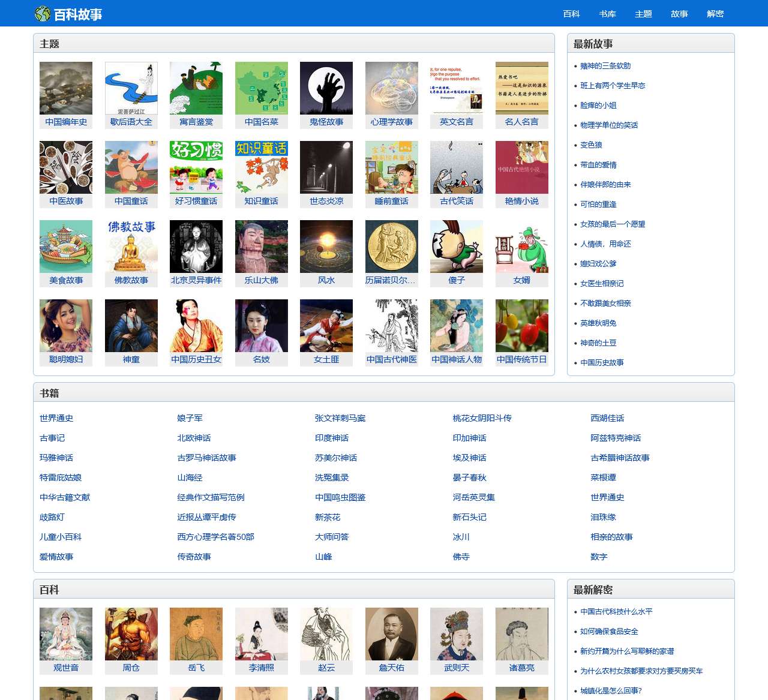Click the 睡前童话 label link
Image resolution: width=768 pixels, height=700 pixels.
(x=392, y=201)
